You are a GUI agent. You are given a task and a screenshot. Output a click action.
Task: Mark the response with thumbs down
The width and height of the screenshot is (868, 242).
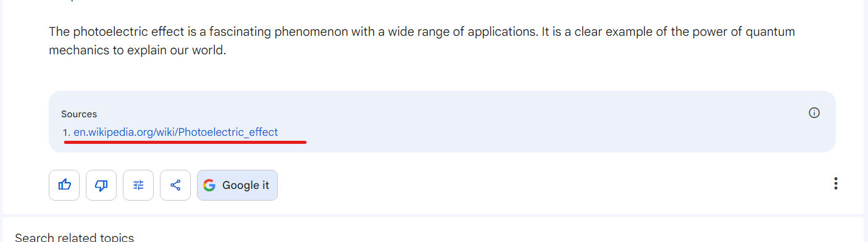101,185
